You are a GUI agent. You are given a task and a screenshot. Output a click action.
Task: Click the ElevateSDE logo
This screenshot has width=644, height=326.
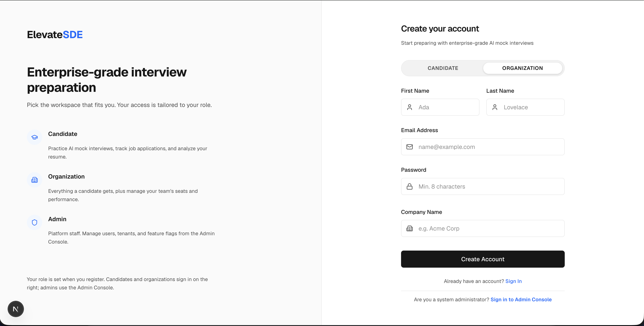pyautogui.click(x=55, y=35)
